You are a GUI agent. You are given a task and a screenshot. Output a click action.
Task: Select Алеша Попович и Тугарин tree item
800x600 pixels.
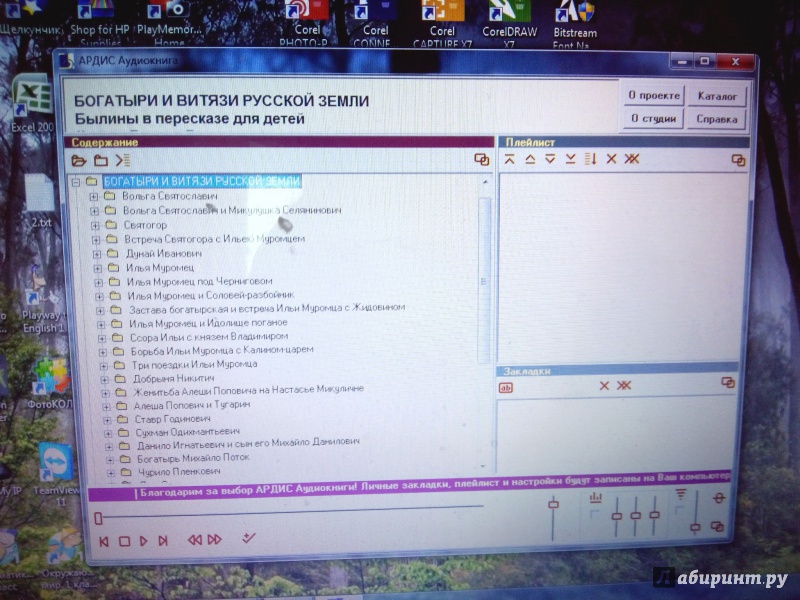point(192,405)
